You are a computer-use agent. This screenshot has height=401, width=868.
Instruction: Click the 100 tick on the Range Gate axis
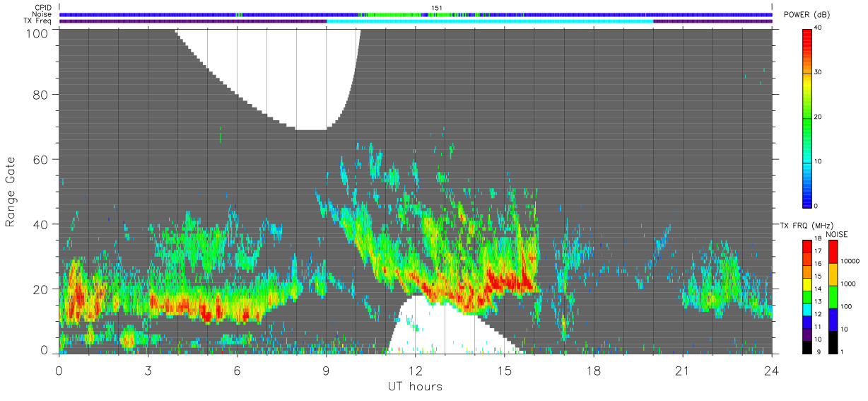(37, 33)
